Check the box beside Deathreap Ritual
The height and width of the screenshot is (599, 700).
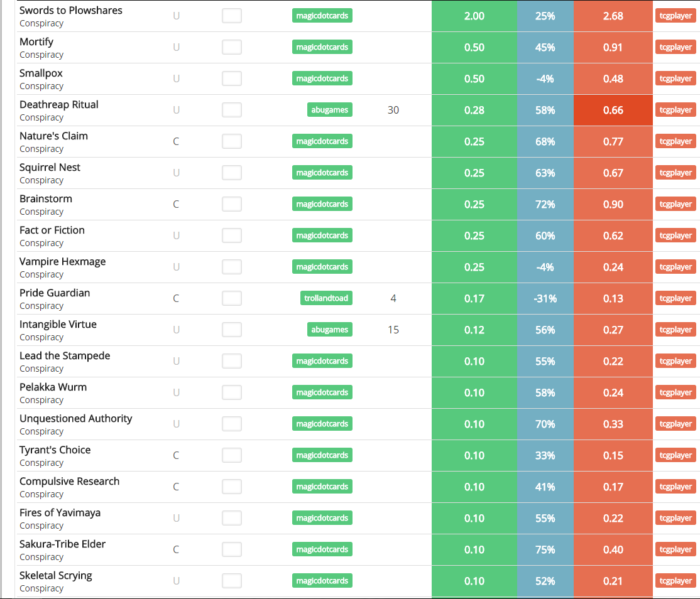point(231,110)
